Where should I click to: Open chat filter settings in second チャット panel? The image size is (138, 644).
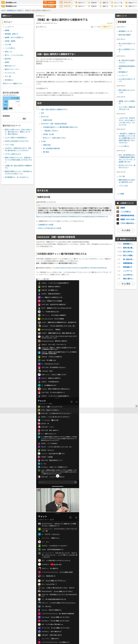pyautogui.click(x=70, y=517)
